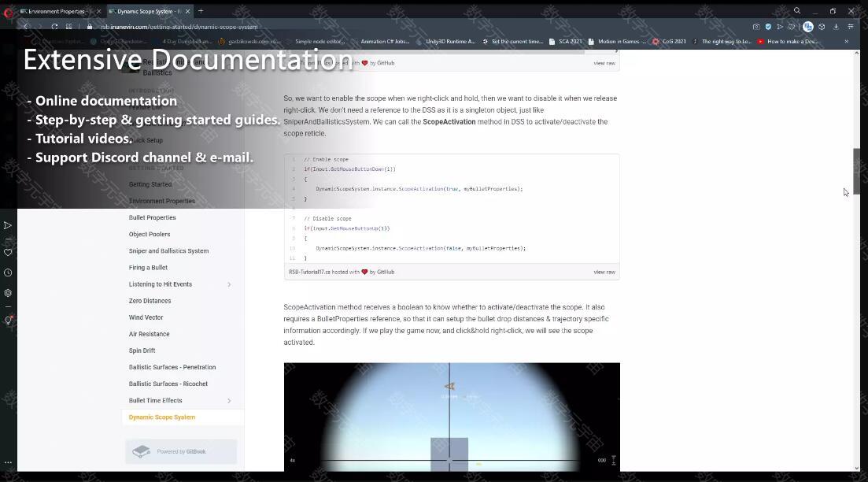868x482 pixels.
Task: Open settings gear in Opera sidebar
Action: 8,293
